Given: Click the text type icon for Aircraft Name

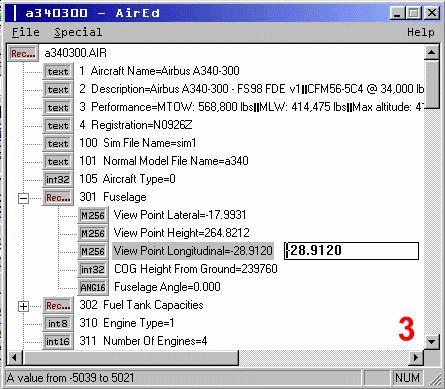Looking at the screenshot, I should [58, 71].
